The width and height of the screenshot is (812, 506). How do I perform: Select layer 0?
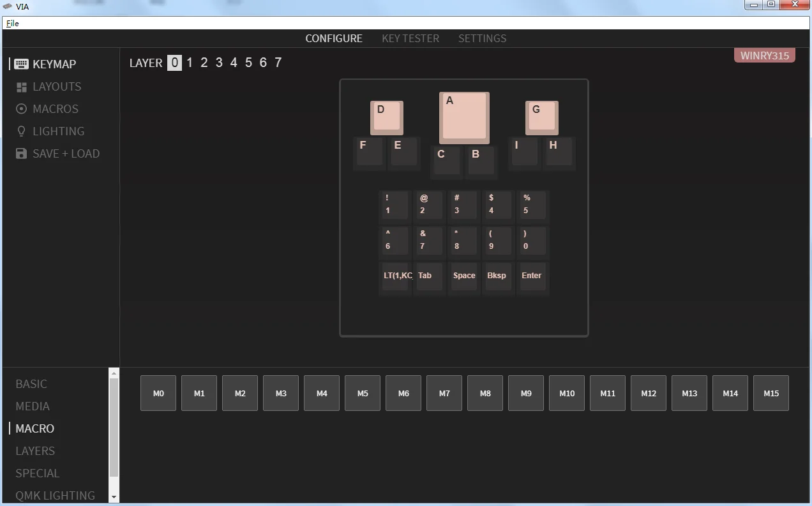tap(174, 63)
